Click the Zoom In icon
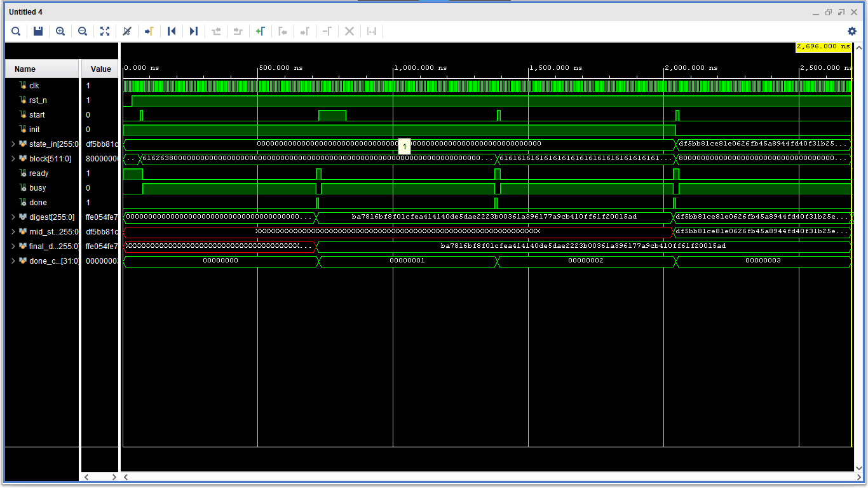This screenshot has width=868, height=488. tap(60, 31)
